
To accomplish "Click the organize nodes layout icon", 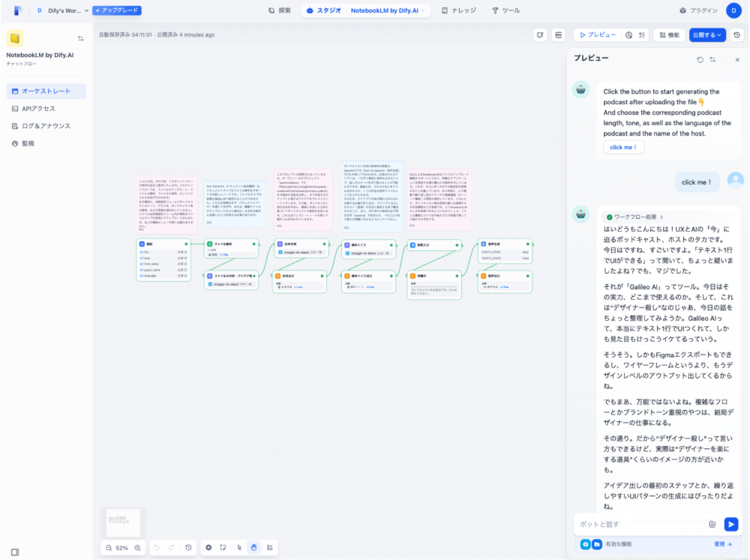I will point(269,548).
